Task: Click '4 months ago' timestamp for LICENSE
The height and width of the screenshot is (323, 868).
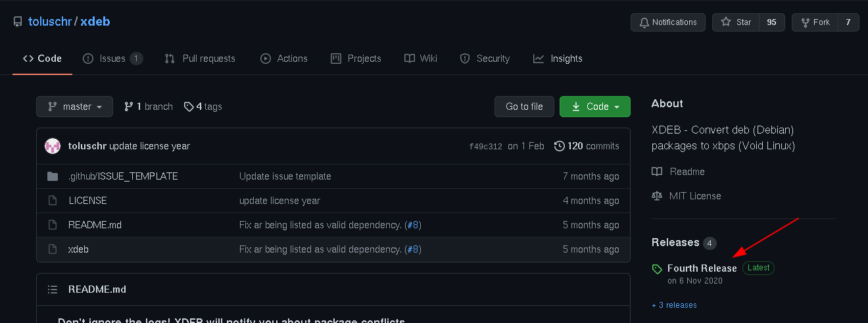Action: (x=591, y=201)
